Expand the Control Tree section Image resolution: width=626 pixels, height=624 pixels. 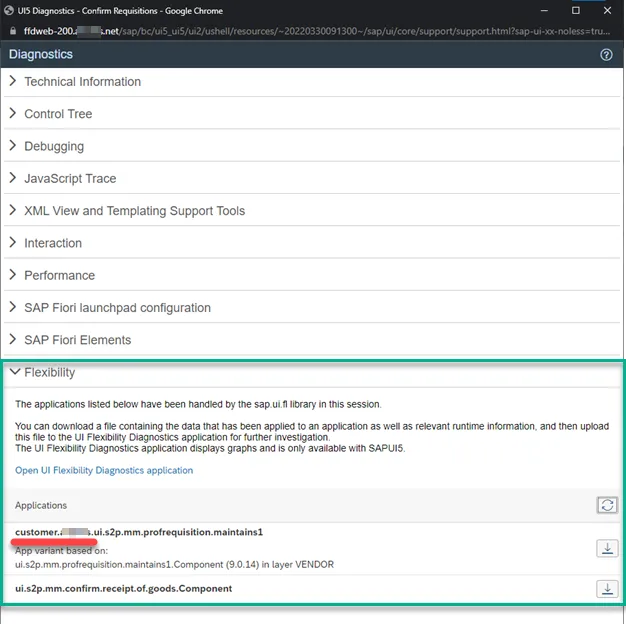[x=58, y=114]
